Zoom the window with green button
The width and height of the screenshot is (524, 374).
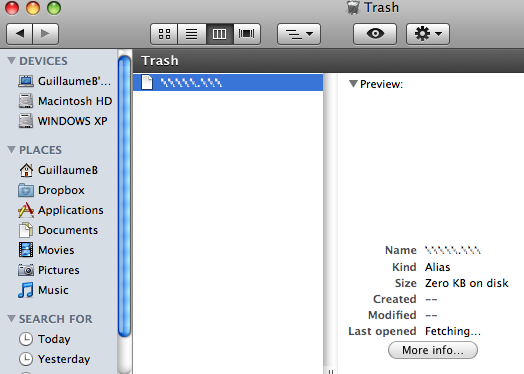tap(54, 7)
